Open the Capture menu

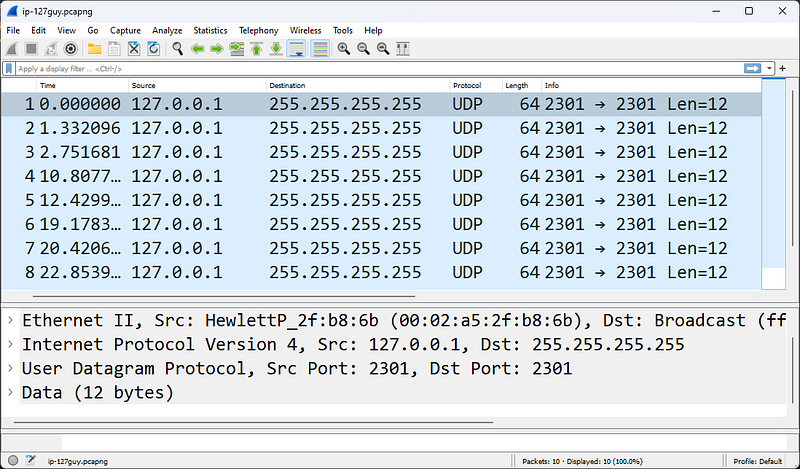(x=125, y=31)
